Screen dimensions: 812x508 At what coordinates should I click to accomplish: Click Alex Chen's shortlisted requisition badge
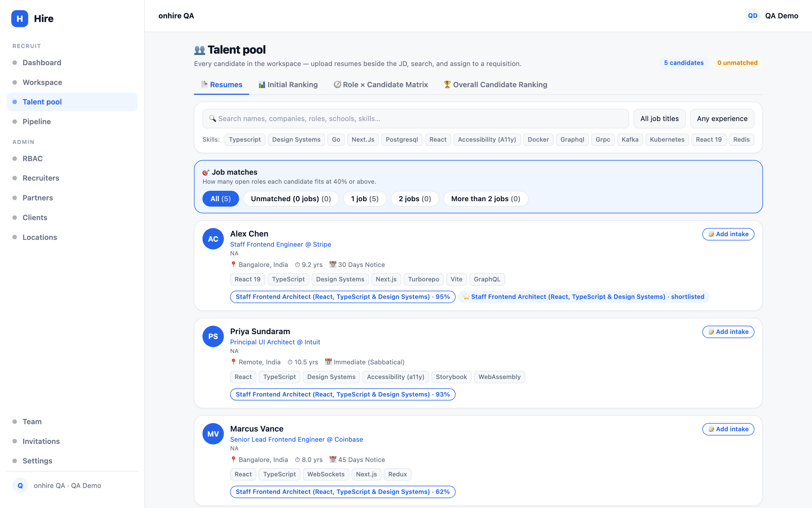584,297
